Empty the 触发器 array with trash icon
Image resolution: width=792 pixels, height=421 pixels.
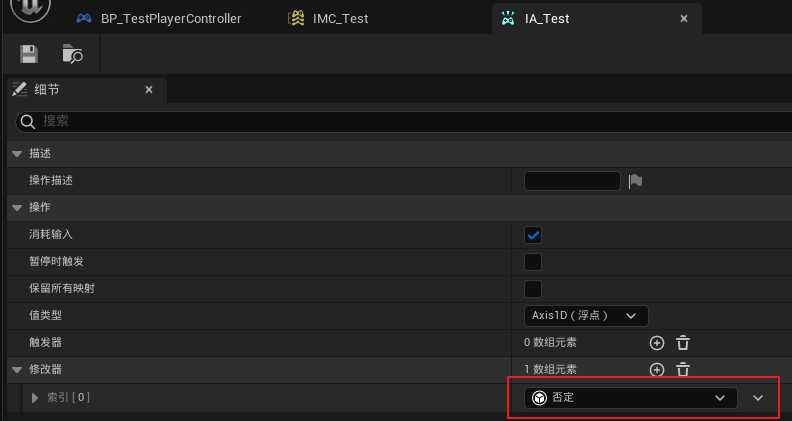pos(683,342)
